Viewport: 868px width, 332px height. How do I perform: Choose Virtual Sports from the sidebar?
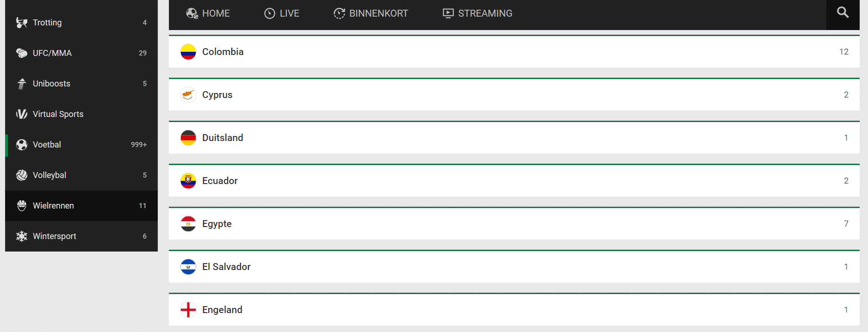click(58, 114)
